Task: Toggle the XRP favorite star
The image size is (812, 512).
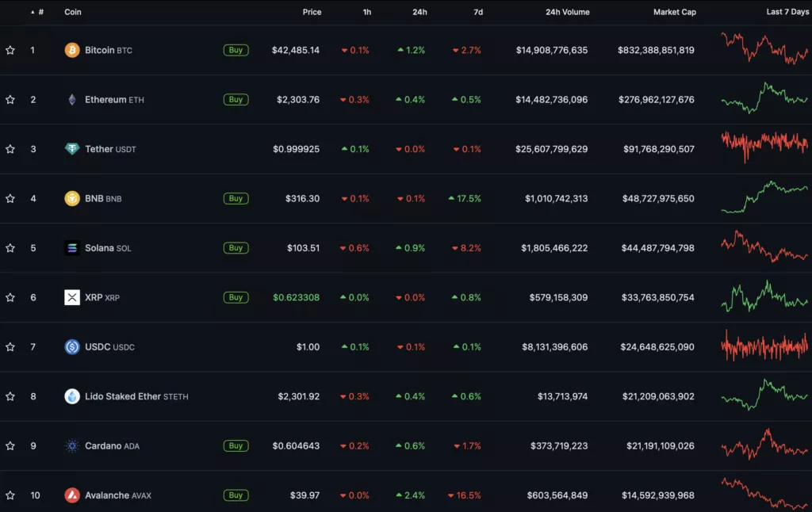Action: point(10,297)
